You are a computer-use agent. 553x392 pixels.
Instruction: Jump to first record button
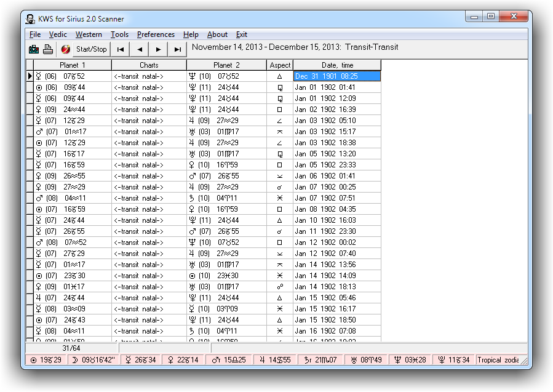point(121,49)
